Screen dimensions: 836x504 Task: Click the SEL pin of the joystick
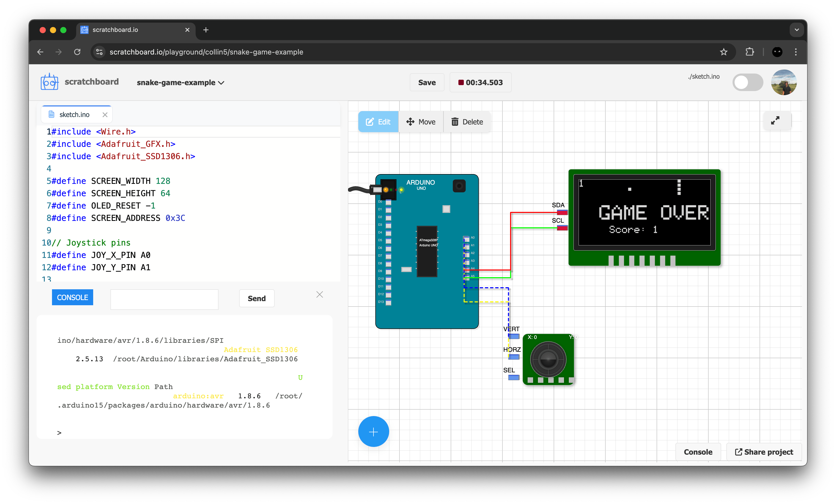tap(514, 377)
